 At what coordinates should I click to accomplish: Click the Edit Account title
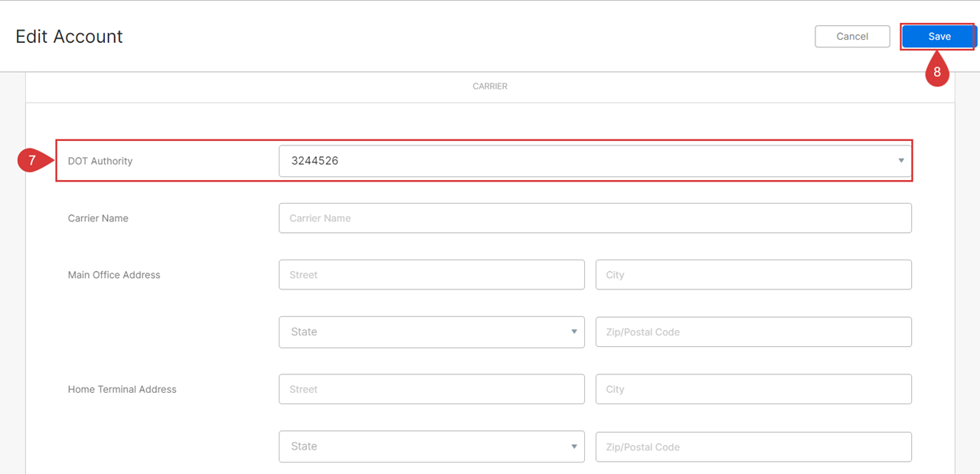(69, 37)
